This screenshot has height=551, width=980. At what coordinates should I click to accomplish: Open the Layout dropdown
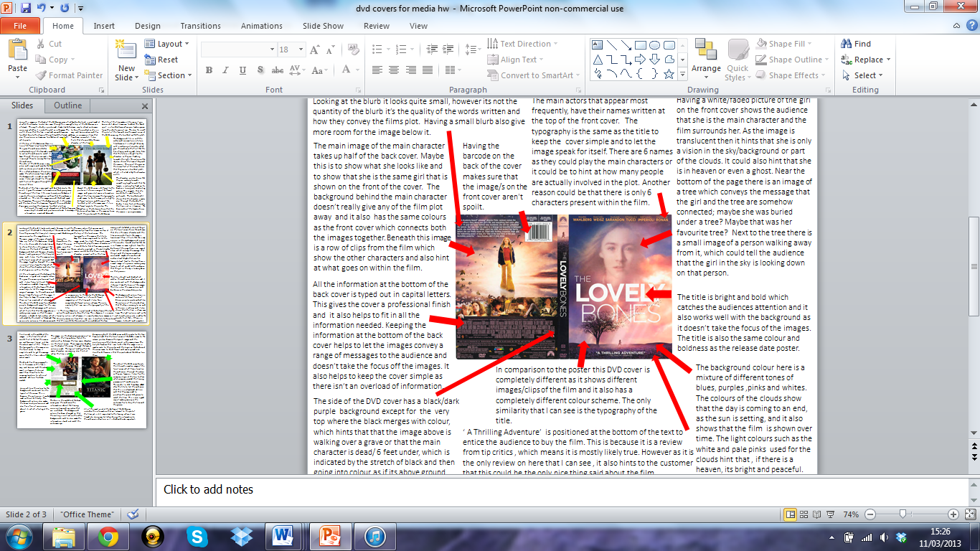tap(167, 44)
